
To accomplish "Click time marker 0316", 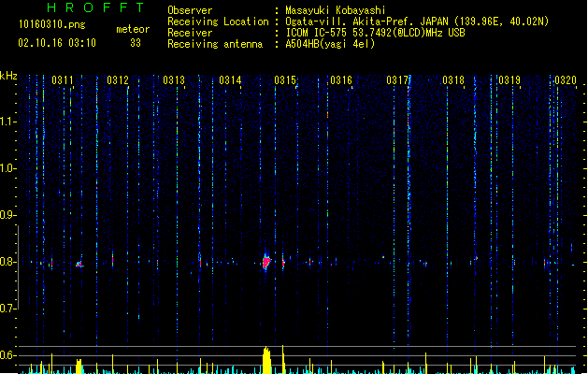I will coord(341,80).
